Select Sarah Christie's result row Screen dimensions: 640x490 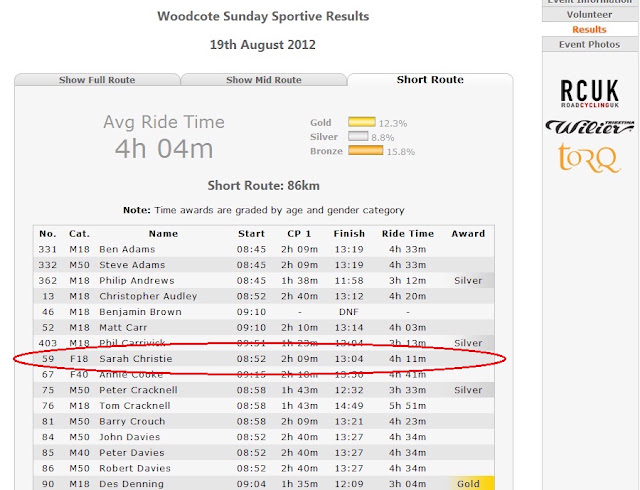click(x=264, y=359)
